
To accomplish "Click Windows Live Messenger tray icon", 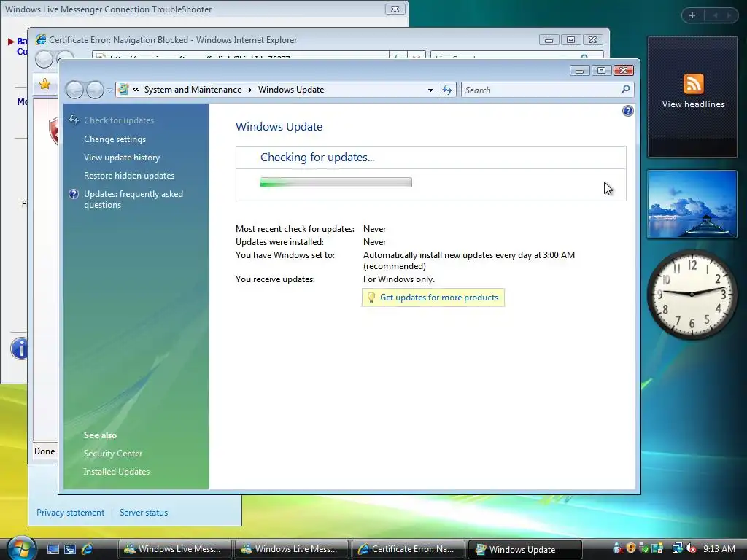I will point(617,548).
